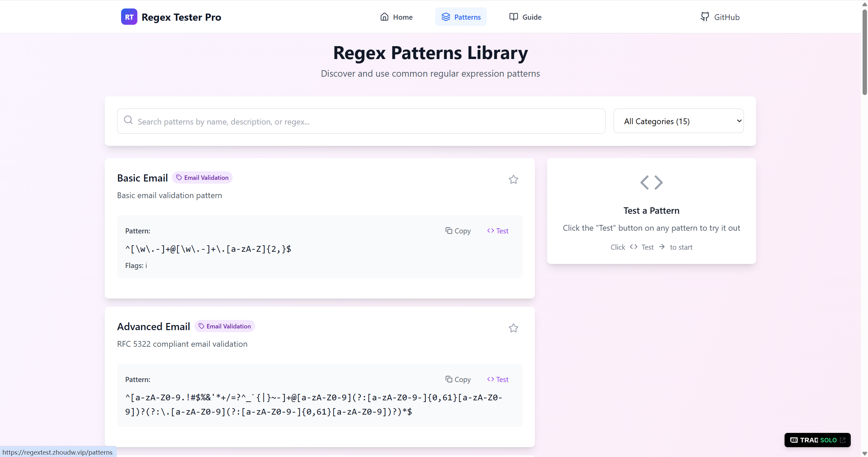Star the Advanced Email pattern
The height and width of the screenshot is (457, 868).
pyautogui.click(x=513, y=328)
